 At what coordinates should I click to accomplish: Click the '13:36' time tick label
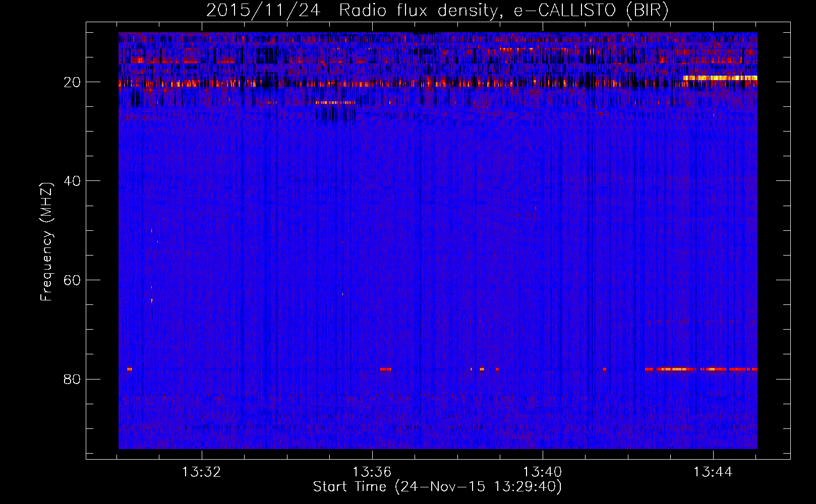tap(372, 472)
